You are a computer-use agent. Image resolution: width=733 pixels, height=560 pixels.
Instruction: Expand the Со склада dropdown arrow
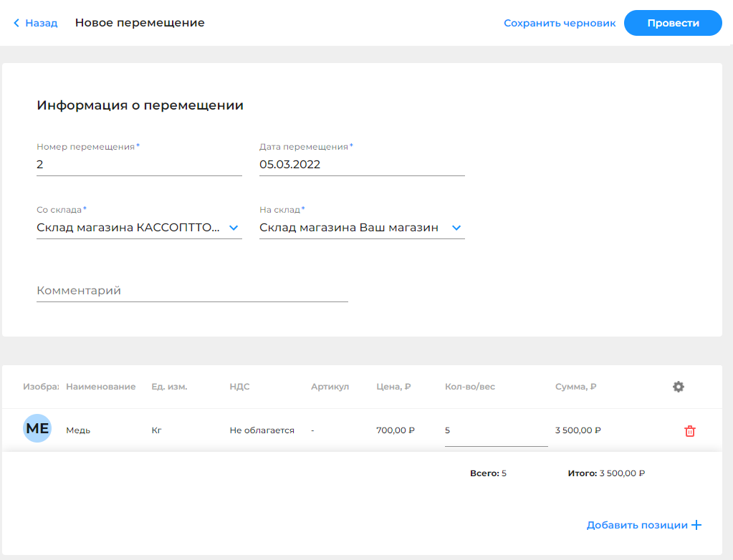tap(233, 228)
